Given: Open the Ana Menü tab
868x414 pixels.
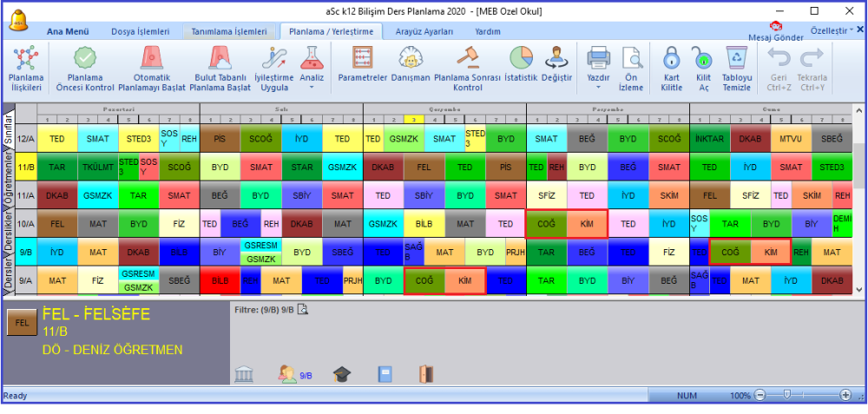Looking at the screenshot, I should point(68,31).
